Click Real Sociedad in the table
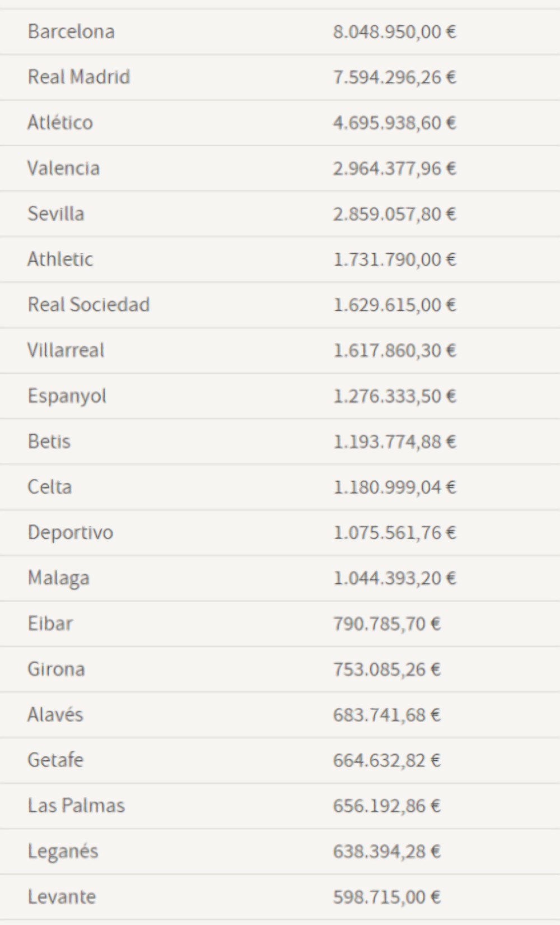560x925 pixels. [88, 305]
